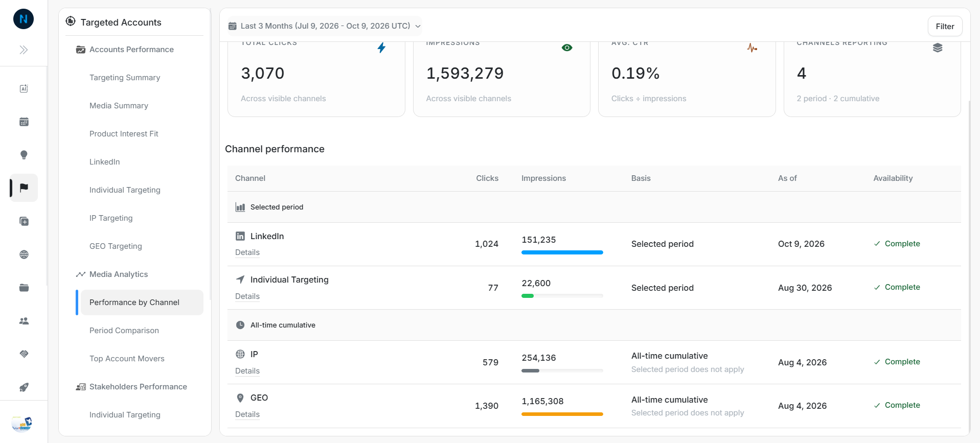The width and height of the screenshot is (980, 443).
Task: Open the rocket icon in the left rail
Action: [x=24, y=387]
